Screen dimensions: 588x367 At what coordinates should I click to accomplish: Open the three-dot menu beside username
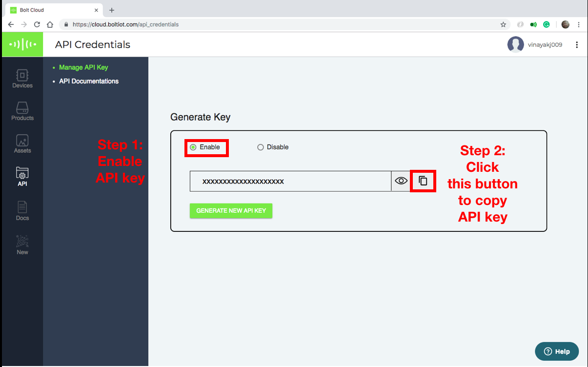tap(577, 45)
